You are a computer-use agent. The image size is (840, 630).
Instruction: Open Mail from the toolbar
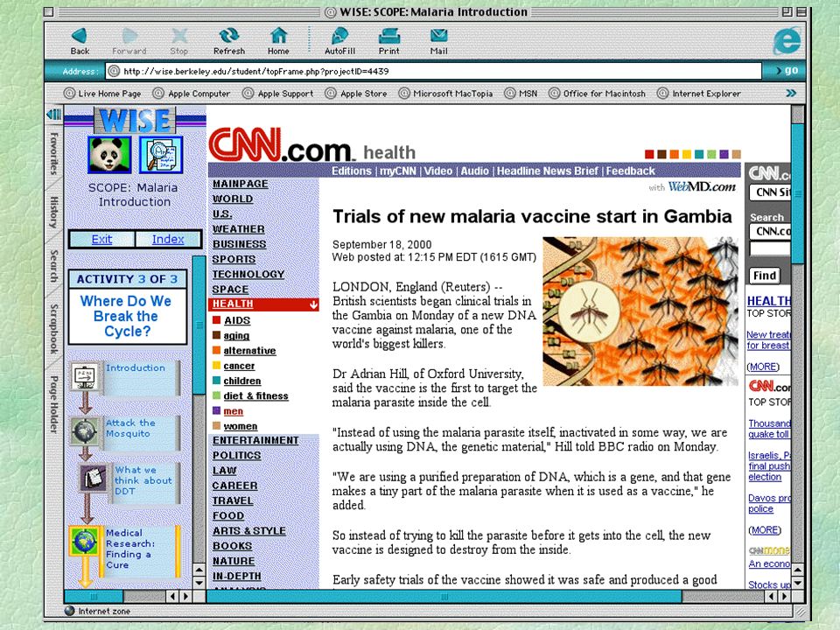438,36
